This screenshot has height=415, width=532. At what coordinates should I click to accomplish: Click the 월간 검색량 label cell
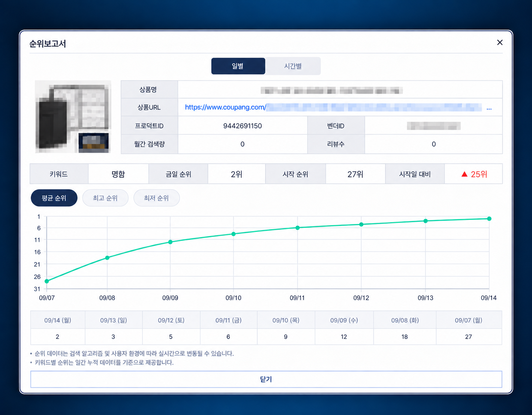tap(149, 144)
